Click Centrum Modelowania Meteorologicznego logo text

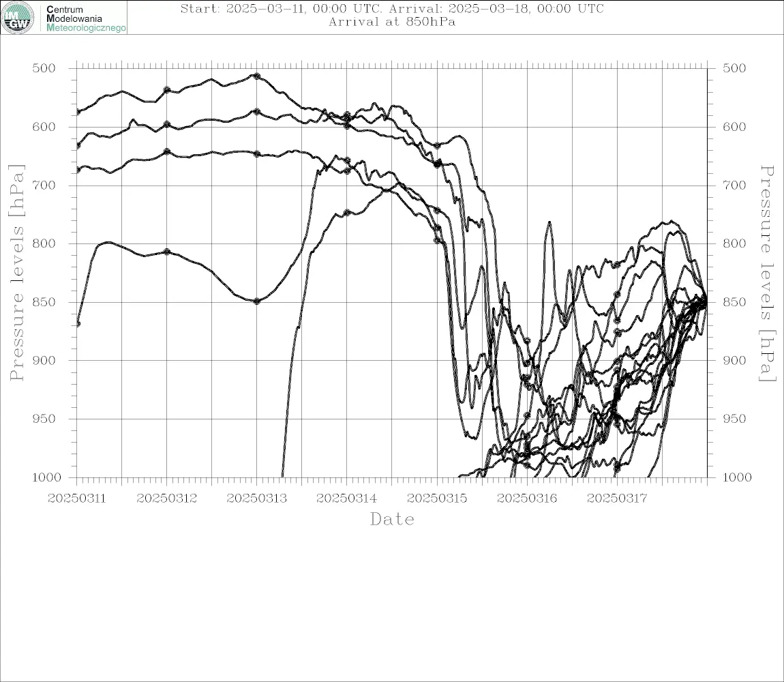pyautogui.click(x=85, y=18)
